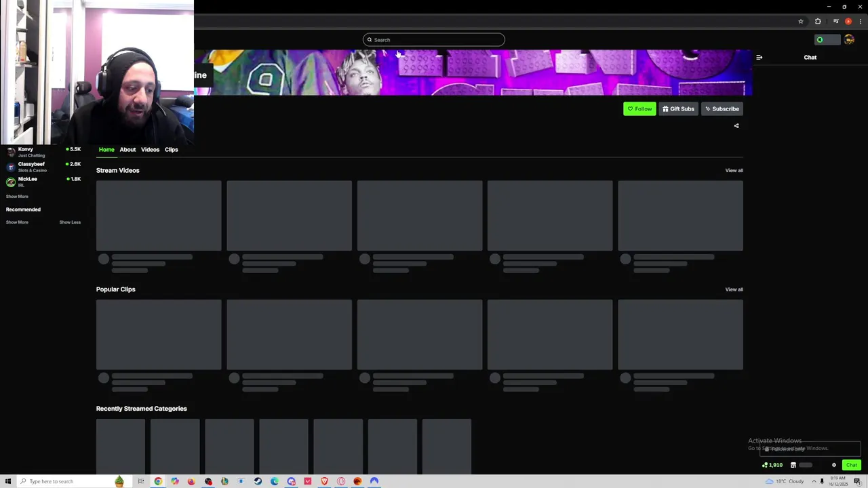Bookmark page with the star icon

[x=801, y=21]
